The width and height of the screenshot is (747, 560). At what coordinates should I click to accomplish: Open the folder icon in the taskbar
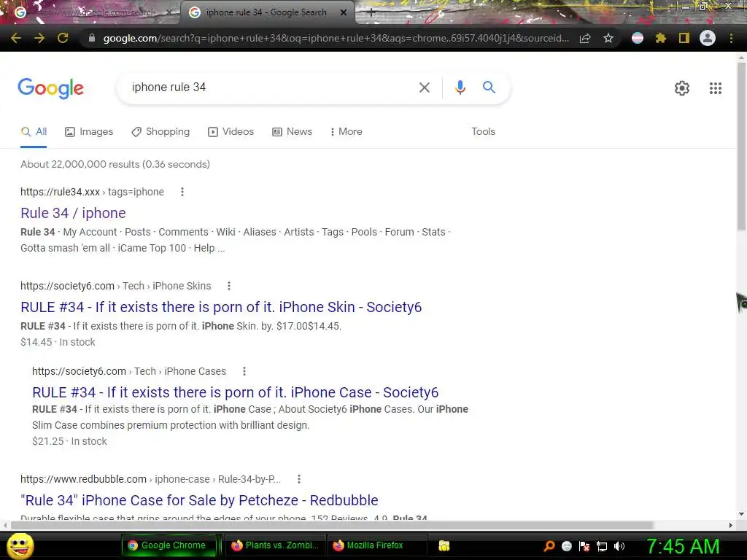coord(444,545)
